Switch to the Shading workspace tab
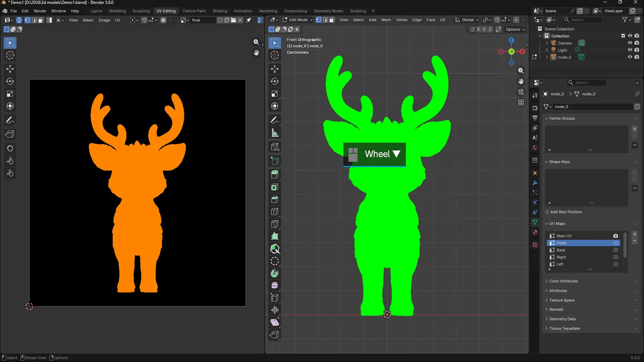This screenshot has height=362, width=644. pyautogui.click(x=220, y=11)
